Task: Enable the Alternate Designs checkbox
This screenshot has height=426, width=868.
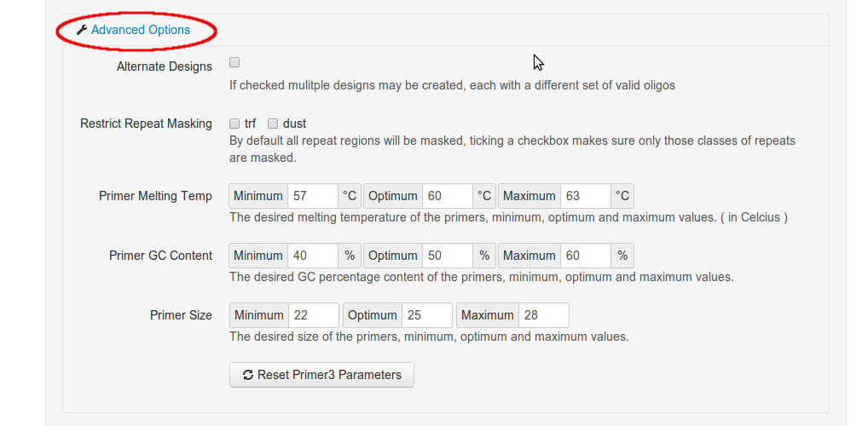Action: tap(234, 62)
